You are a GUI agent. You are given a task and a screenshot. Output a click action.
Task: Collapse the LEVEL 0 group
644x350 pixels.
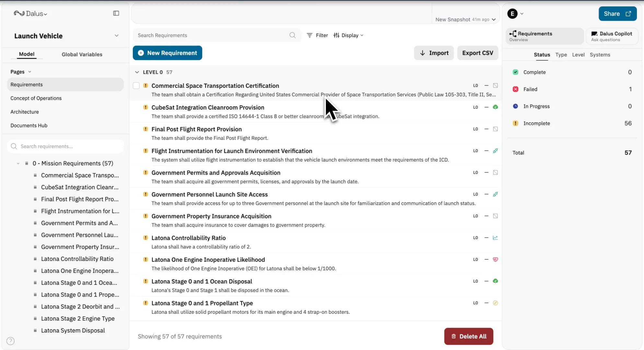pos(137,72)
